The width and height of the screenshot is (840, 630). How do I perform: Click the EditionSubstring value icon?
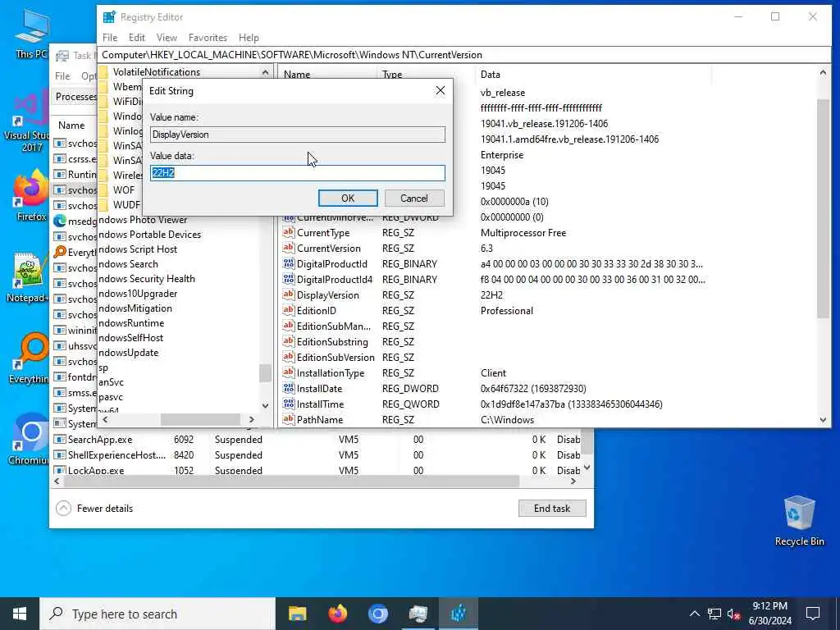[289, 341]
